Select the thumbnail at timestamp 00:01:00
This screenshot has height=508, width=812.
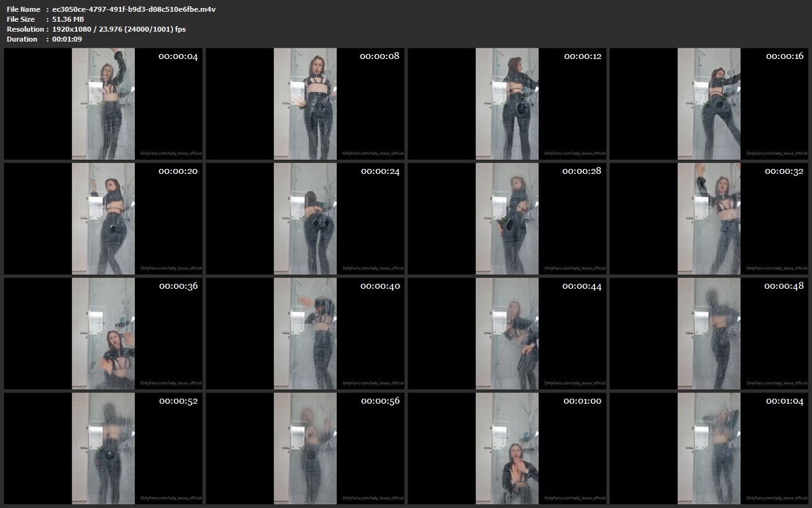tap(507, 448)
